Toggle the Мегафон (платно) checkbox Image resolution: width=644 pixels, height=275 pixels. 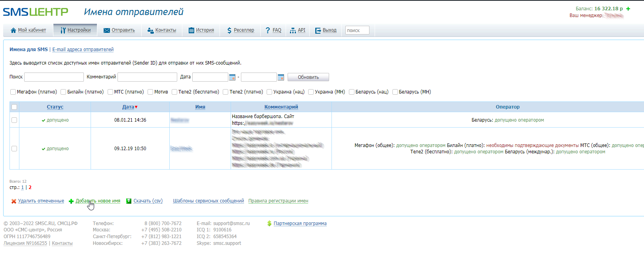click(x=13, y=92)
